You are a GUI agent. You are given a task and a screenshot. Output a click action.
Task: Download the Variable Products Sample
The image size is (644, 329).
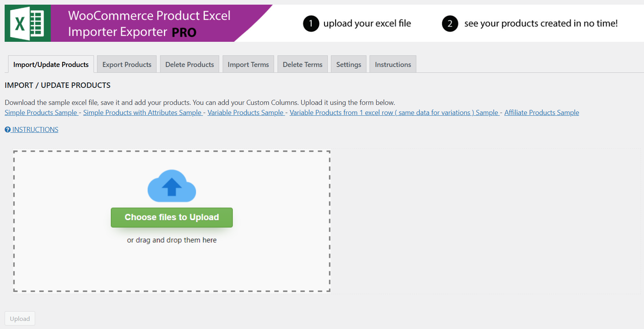(x=245, y=113)
